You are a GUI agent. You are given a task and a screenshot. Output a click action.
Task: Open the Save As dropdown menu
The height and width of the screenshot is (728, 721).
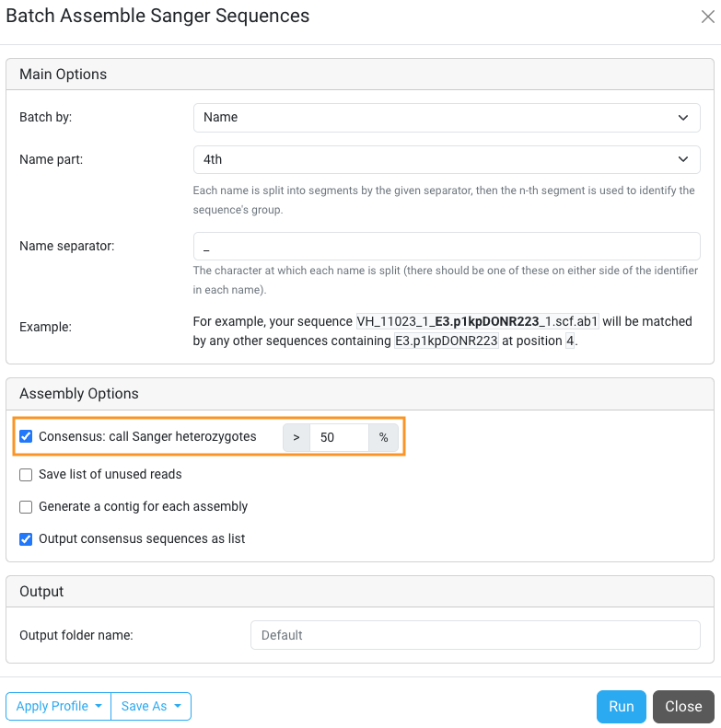pos(151,706)
